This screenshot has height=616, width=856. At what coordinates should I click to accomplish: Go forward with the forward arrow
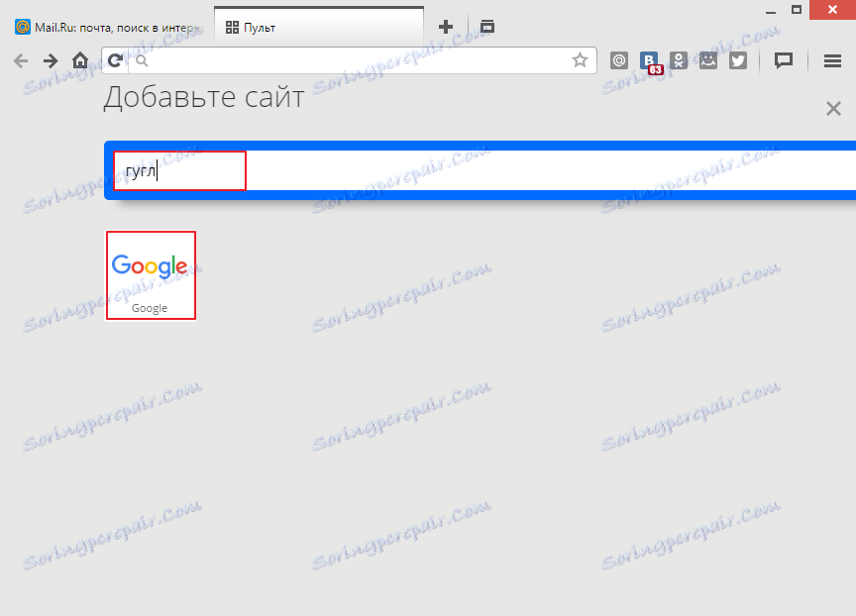tap(51, 60)
